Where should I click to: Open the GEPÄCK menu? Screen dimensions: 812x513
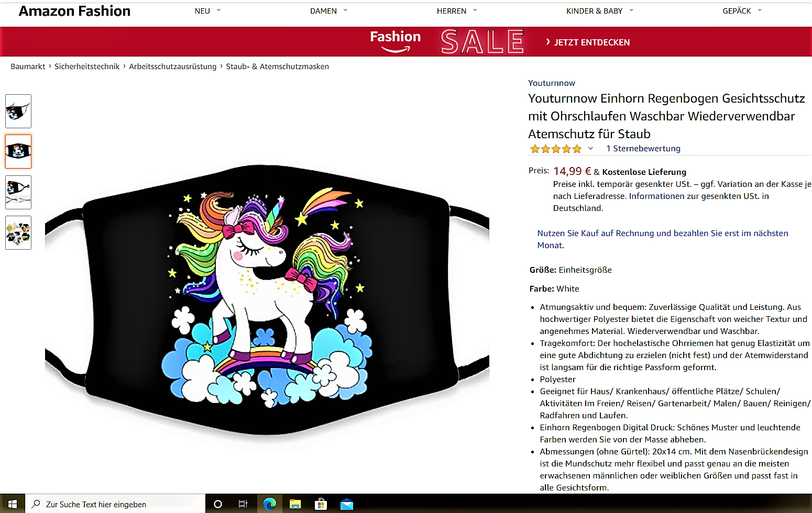pyautogui.click(x=742, y=10)
